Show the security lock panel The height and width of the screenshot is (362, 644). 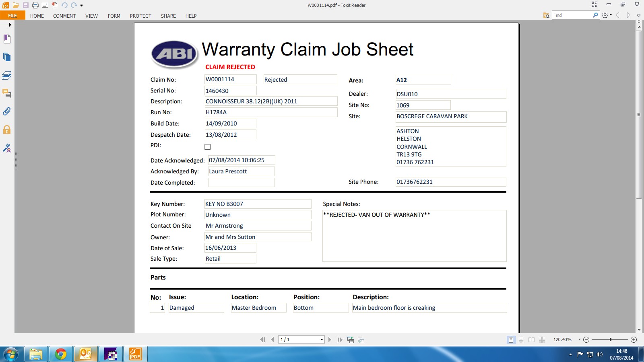pos(7,130)
